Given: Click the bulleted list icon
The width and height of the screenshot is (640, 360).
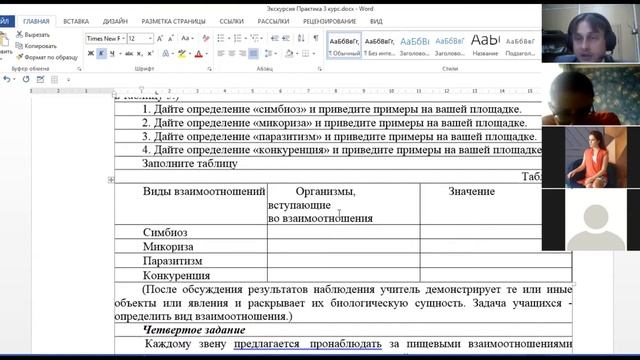Looking at the screenshot, I should 221,38.
